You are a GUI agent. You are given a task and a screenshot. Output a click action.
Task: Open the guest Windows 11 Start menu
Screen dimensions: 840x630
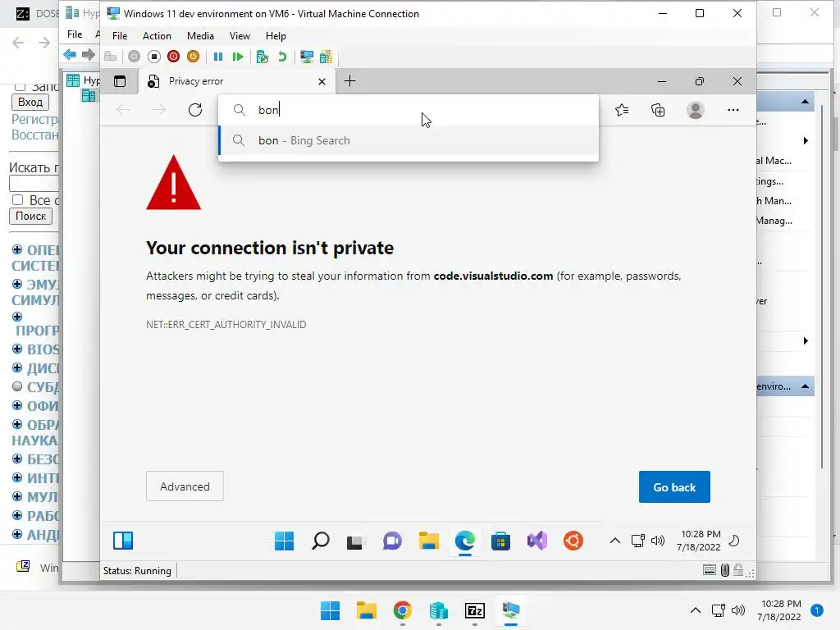point(284,541)
